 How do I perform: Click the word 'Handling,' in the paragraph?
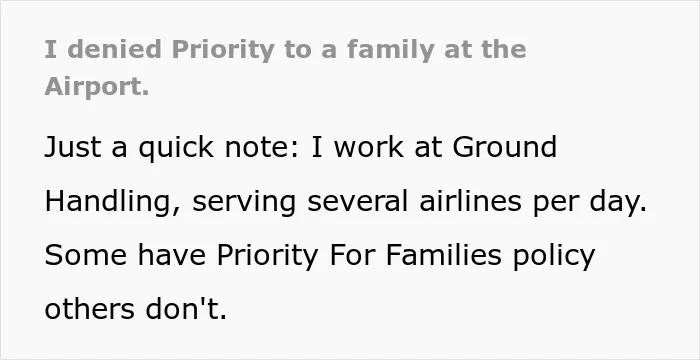click(x=113, y=202)
